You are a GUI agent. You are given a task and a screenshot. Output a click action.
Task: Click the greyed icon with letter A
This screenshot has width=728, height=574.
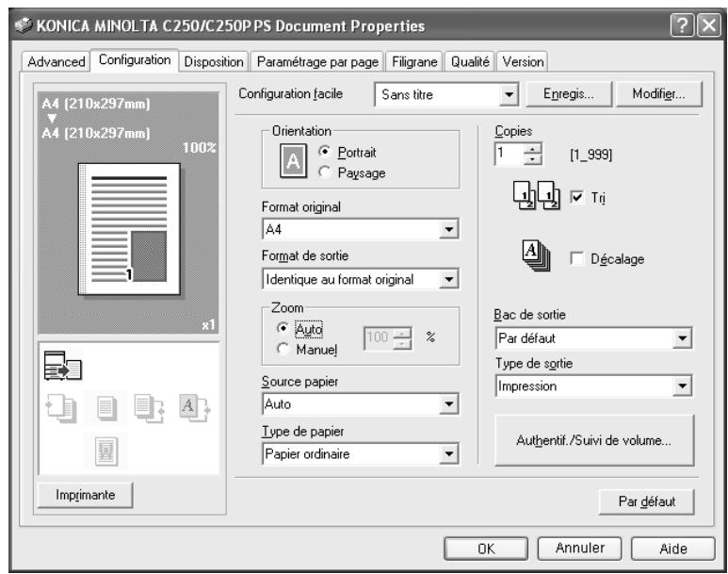195,408
